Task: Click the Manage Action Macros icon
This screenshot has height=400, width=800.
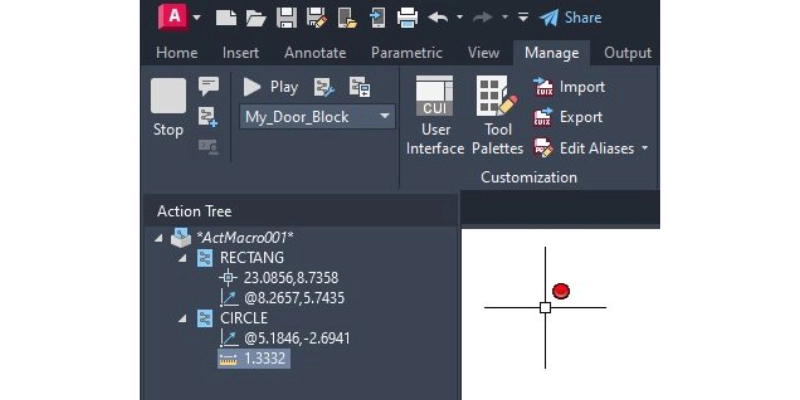Action: [360, 87]
